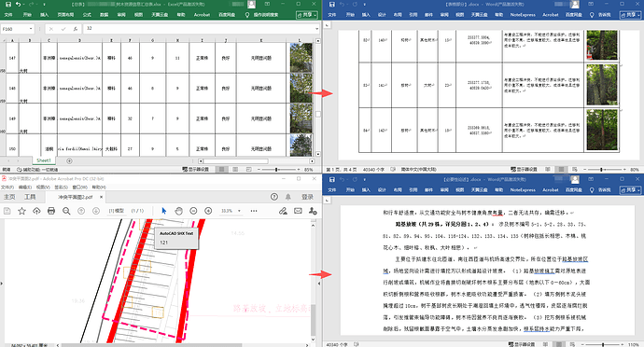Select Acrobat hand pan tool

click(x=178, y=211)
